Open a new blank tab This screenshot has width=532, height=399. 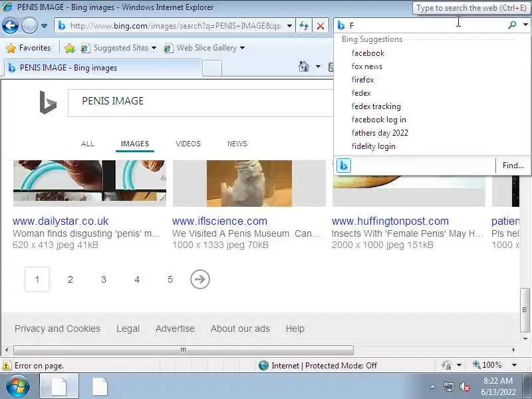coord(212,68)
